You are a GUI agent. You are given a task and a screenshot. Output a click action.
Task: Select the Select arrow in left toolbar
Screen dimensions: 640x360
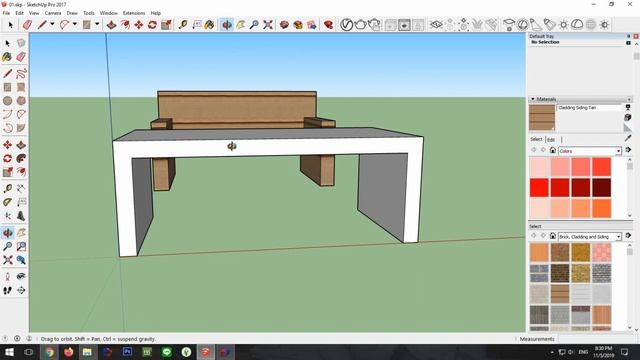[7, 43]
